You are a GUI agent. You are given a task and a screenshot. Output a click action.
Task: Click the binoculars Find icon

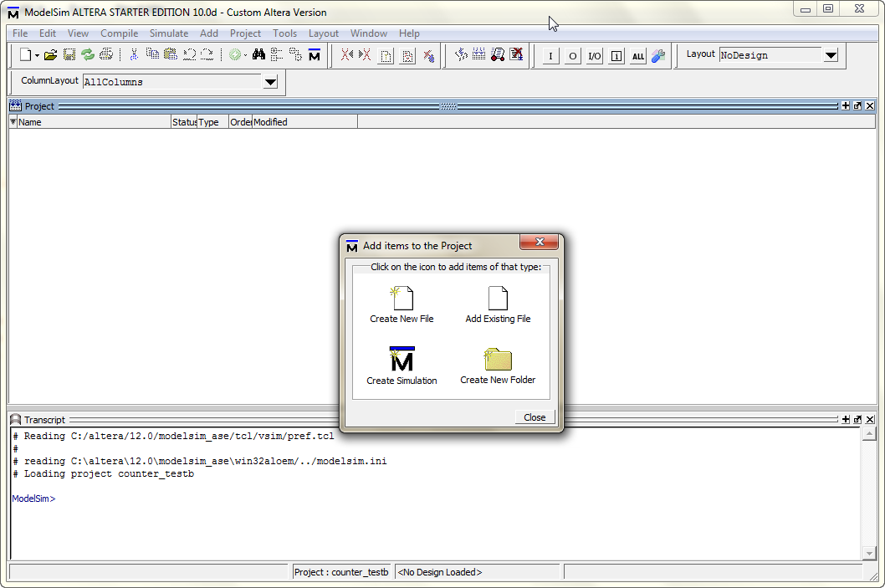pyautogui.click(x=258, y=54)
